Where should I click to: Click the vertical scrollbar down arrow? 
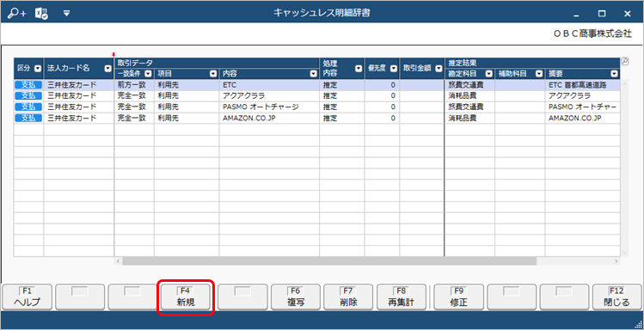625,253
